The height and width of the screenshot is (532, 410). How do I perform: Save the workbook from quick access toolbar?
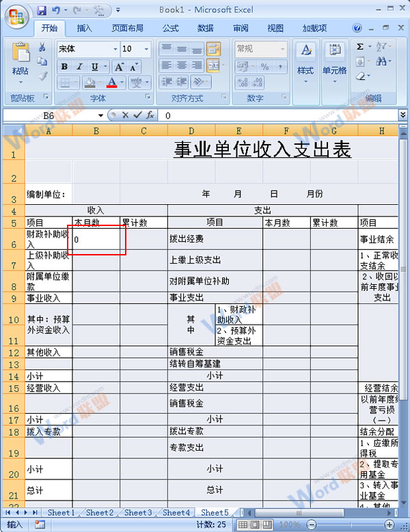click(42, 10)
